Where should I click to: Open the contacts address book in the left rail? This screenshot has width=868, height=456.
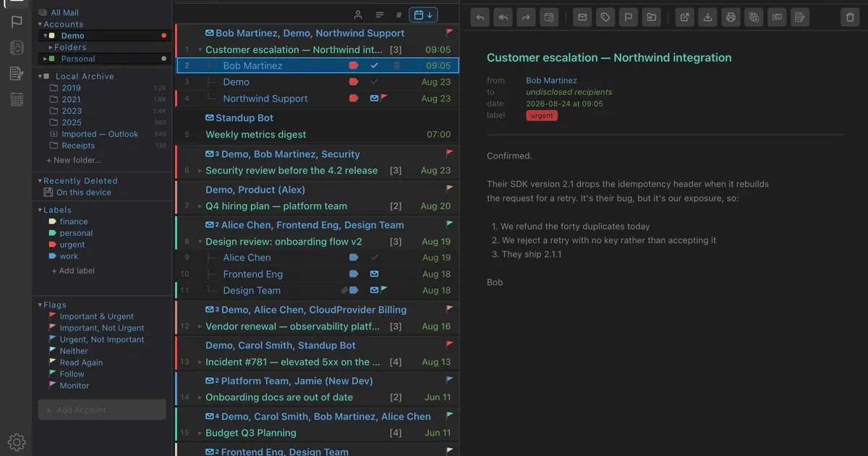pos(17,48)
